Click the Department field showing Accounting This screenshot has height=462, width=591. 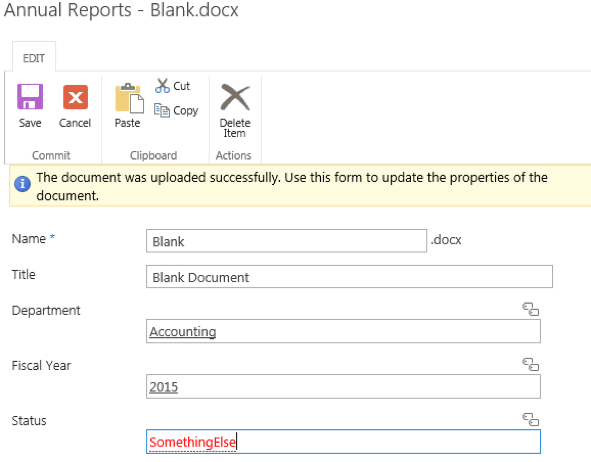pyautogui.click(x=343, y=331)
